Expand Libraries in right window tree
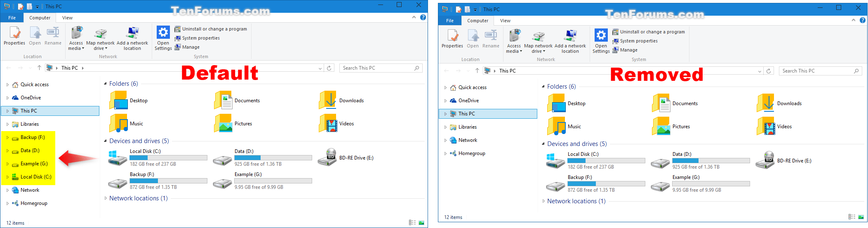This screenshot has width=868, height=228. [x=445, y=127]
